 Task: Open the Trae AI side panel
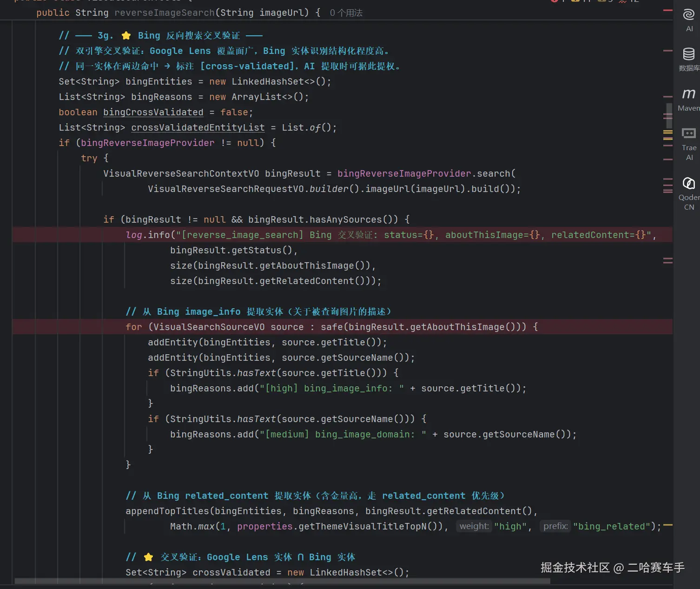coord(689,144)
